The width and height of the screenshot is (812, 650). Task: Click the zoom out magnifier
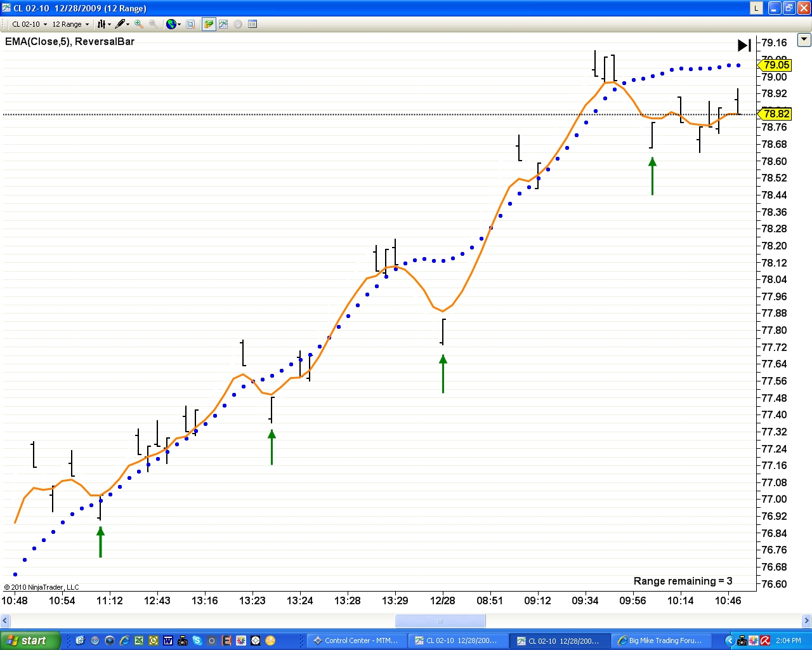click(154, 24)
